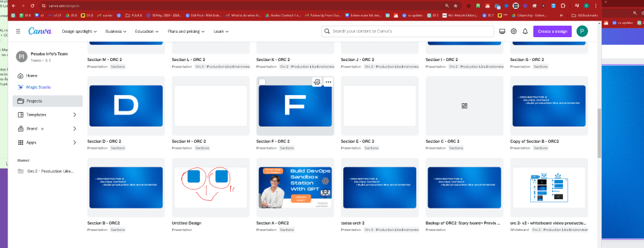Toggle the hamburger sidebar menu icon

tap(18, 31)
